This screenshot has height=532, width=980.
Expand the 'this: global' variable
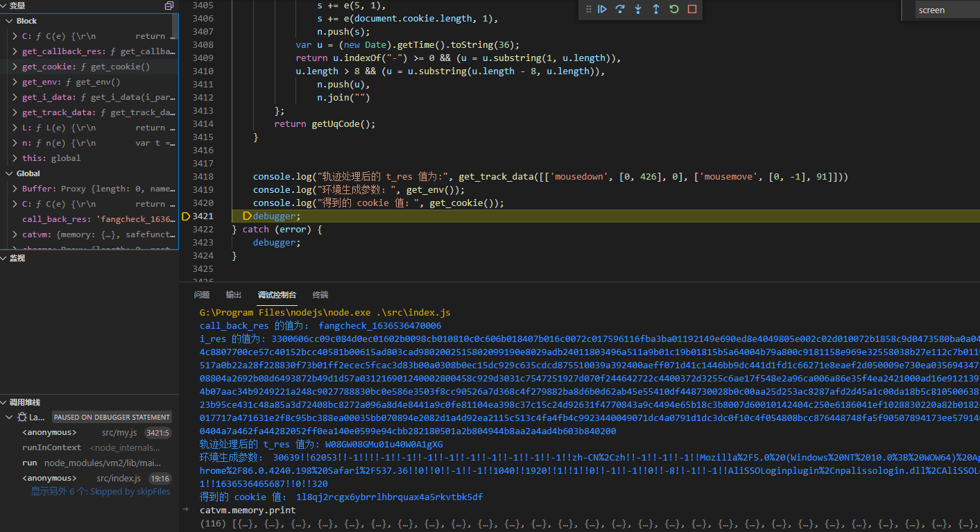[15, 158]
